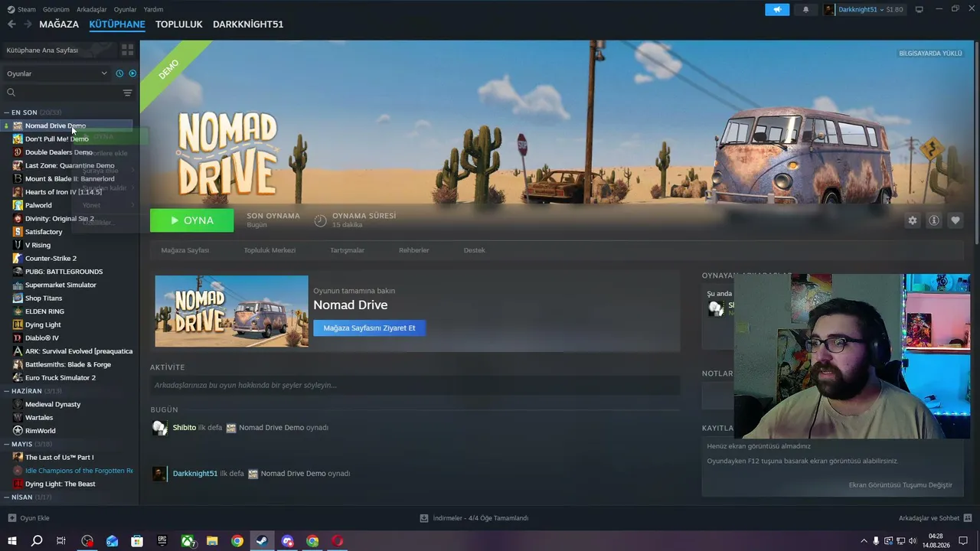Open Windows Start menu

pos(12,541)
